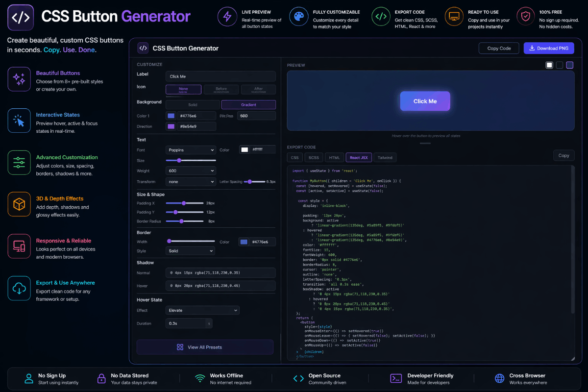
Task: Open the border Style Solid dropdown
Action: pyautogui.click(x=190, y=251)
